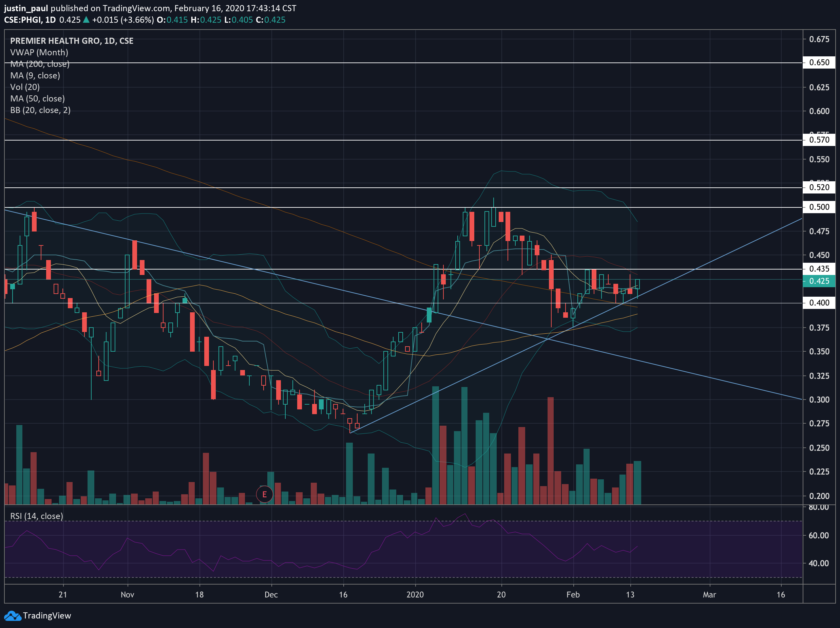Select the MA (50, close) indicator label
Viewport: 840px width, 628px height.
pos(38,98)
